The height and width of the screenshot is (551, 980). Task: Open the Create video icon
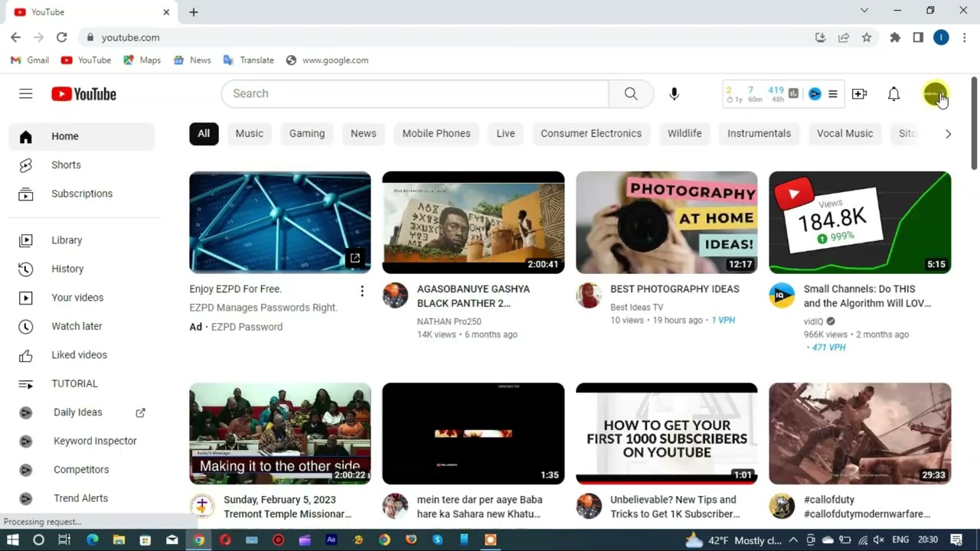click(859, 93)
